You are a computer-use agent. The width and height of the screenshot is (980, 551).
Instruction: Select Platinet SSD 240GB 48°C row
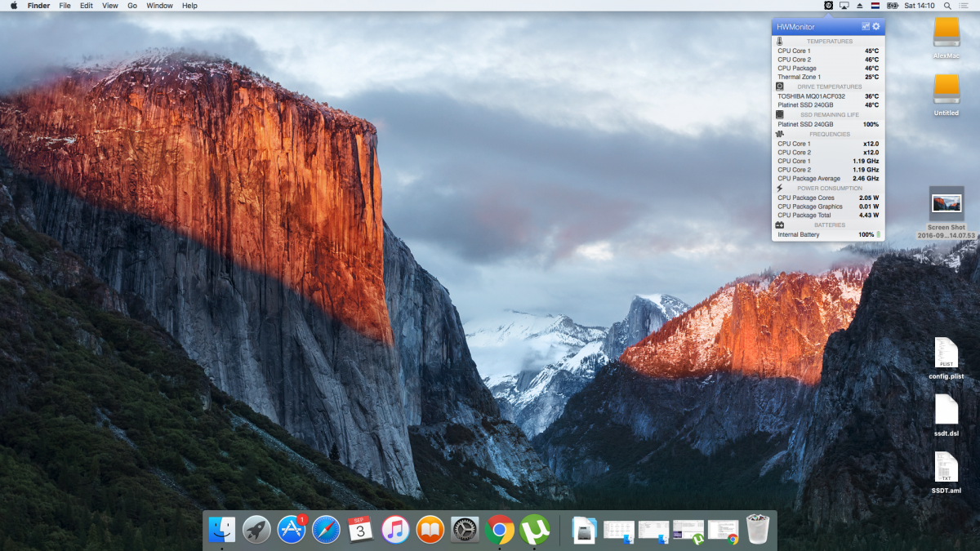(828, 105)
